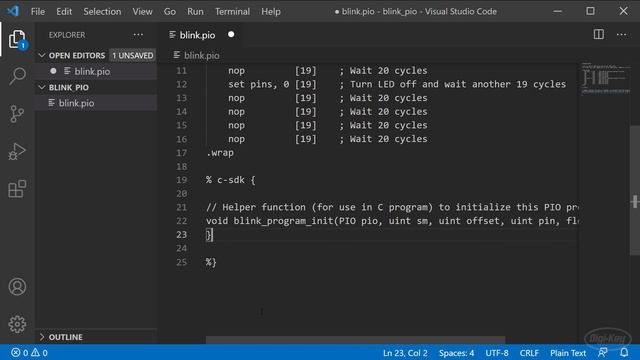Click the feedback icon in the status bar
The width and height of the screenshot is (640, 360).
coord(602,353)
